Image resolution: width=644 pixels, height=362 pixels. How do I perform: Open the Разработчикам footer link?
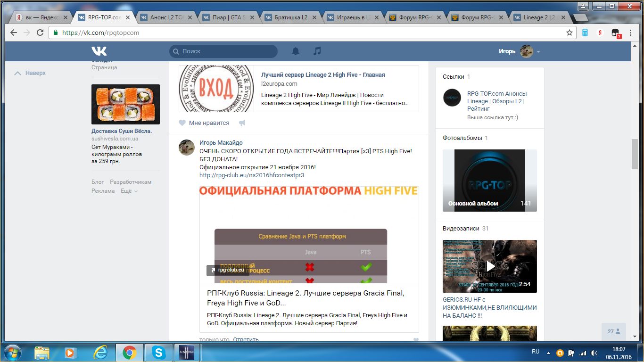tap(131, 182)
